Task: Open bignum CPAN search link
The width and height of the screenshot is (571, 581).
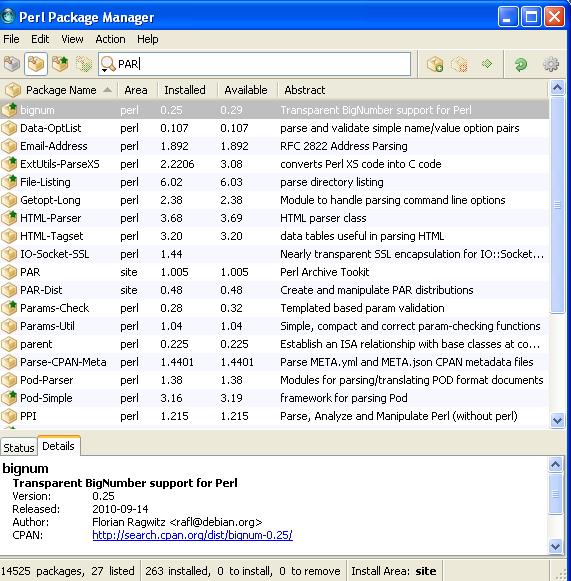Action: tap(192, 535)
